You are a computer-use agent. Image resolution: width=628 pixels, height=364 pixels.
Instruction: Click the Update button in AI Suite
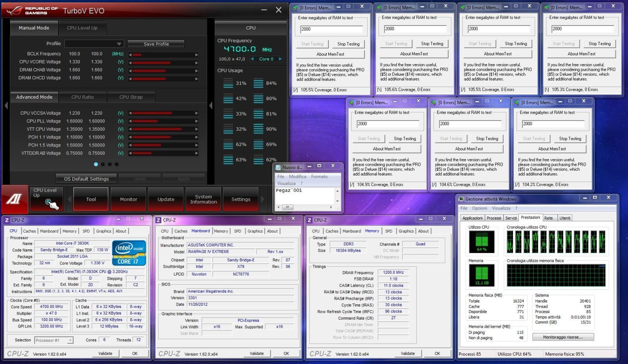click(x=166, y=199)
